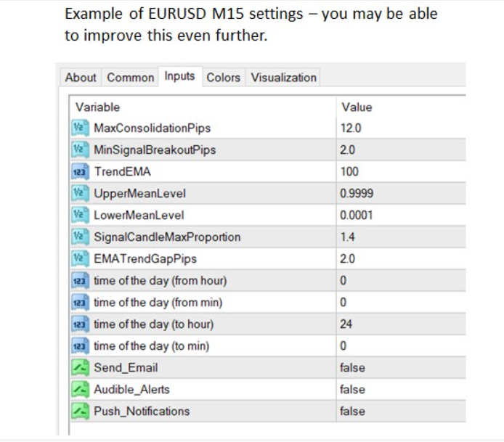The width and height of the screenshot is (504, 442).
Task: Toggle the Send_Email false value
Action: coord(352,368)
